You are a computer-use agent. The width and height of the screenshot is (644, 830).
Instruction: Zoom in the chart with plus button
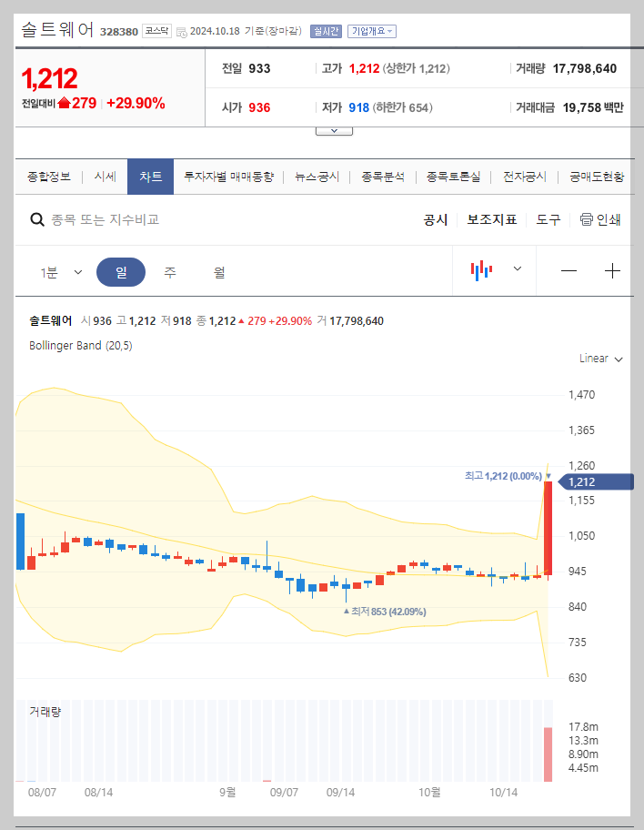coord(612,271)
